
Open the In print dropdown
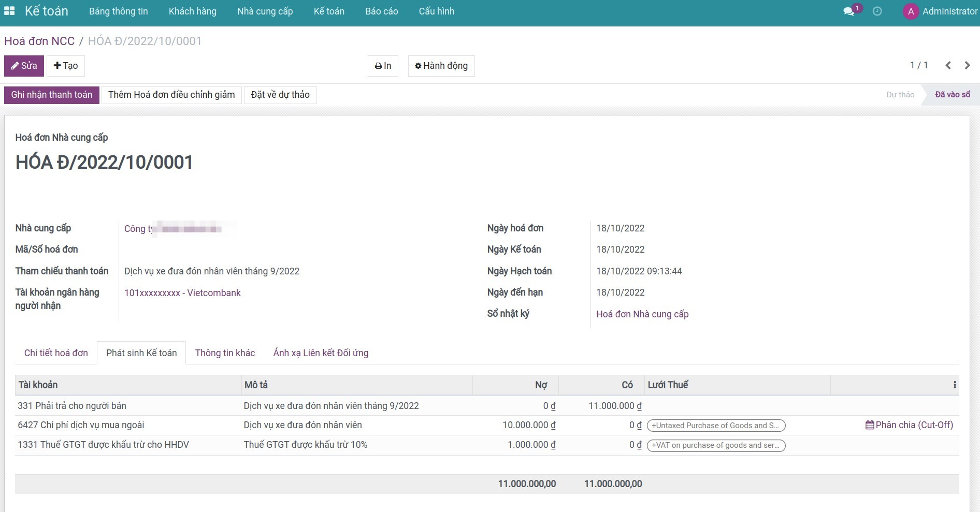(383, 66)
